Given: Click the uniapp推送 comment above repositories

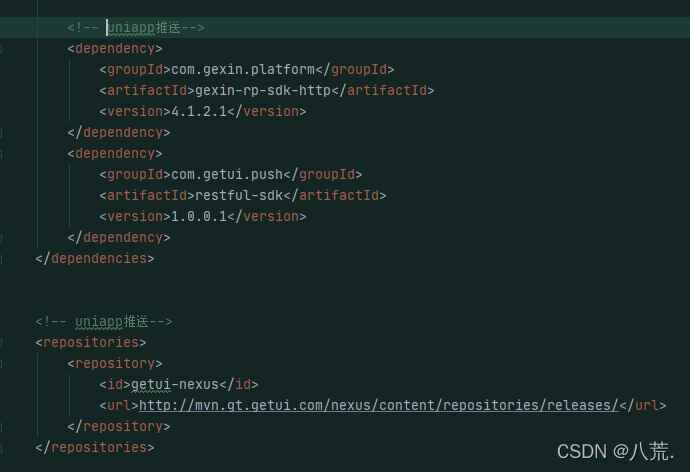Looking at the screenshot, I should (104, 322).
